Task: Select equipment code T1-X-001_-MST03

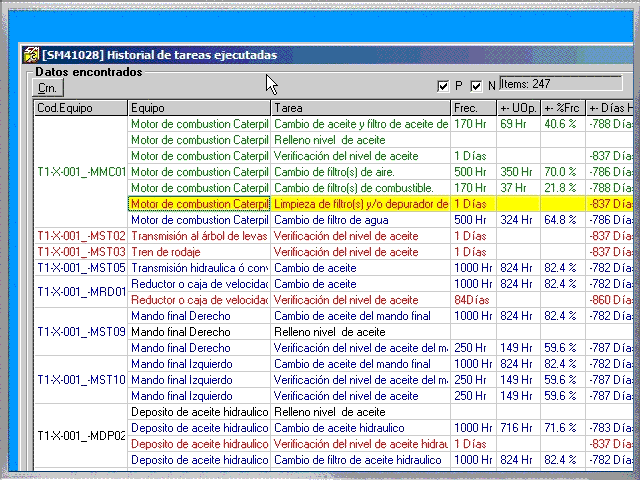Action: point(81,252)
